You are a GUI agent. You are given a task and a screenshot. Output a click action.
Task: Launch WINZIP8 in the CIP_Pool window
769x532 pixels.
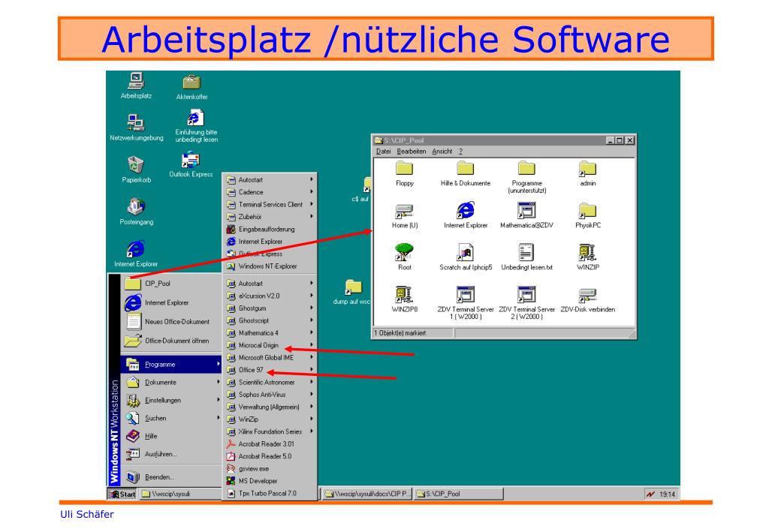coord(405,299)
